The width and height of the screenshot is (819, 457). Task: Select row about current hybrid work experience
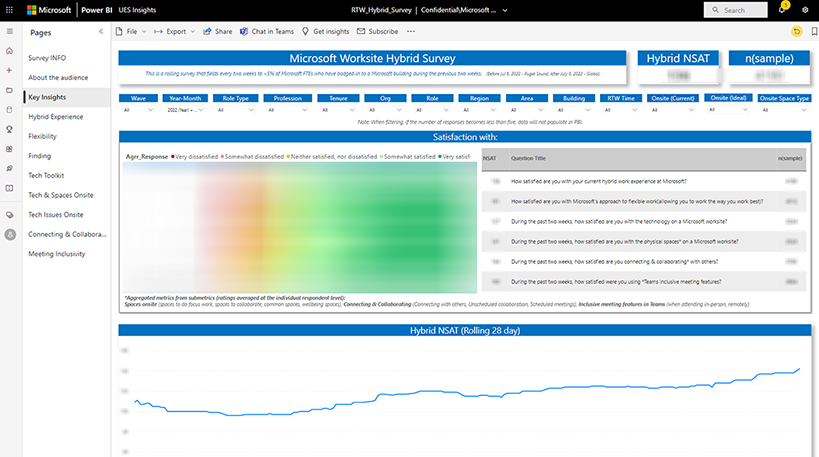pos(644,181)
